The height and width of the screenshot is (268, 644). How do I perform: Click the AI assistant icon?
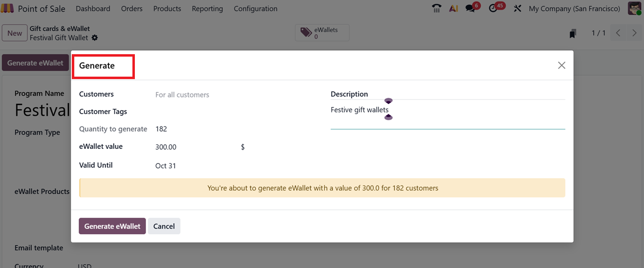click(453, 8)
